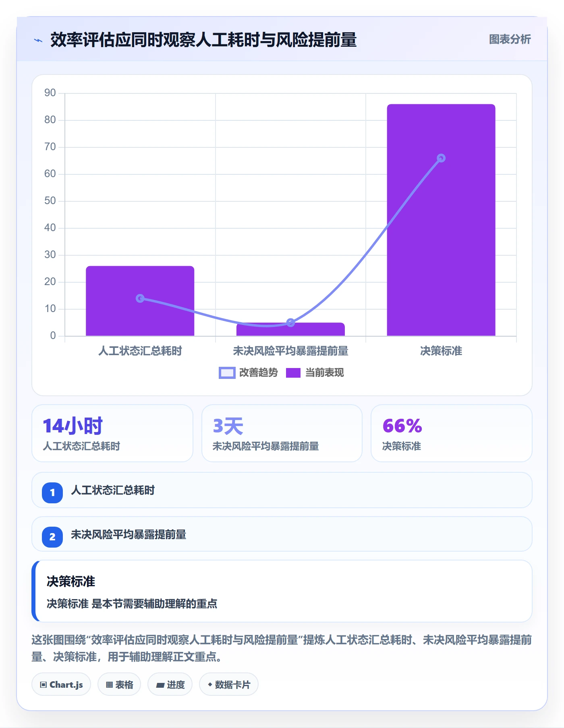Click the y-axis value 90

(x=50, y=93)
